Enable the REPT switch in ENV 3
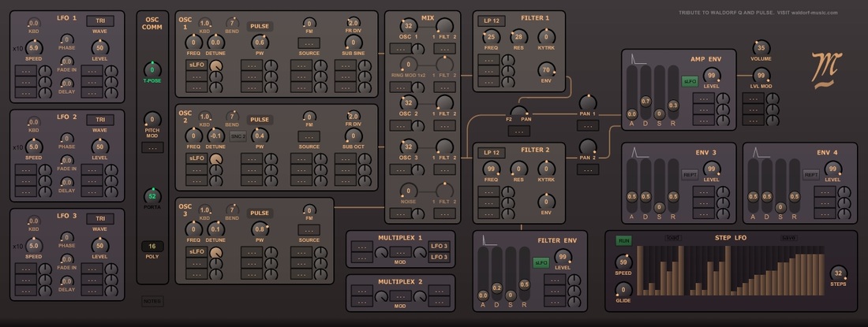This screenshot has width=868, height=327. (689, 174)
